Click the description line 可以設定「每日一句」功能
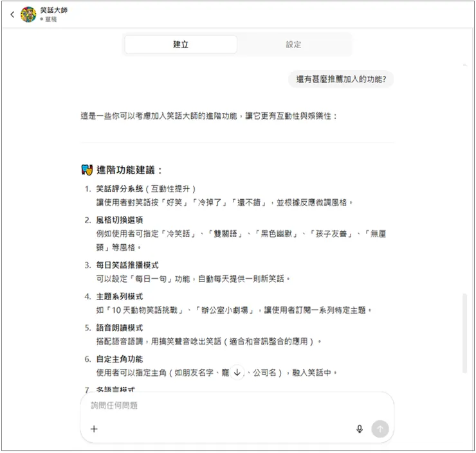Image resolution: width=476 pixels, height=453 pixels. [x=193, y=279]
